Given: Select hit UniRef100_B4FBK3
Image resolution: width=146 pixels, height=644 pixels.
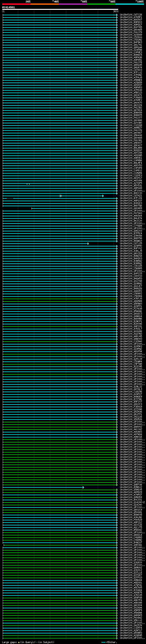Looking at the screenshot, I should click(131, 42).
